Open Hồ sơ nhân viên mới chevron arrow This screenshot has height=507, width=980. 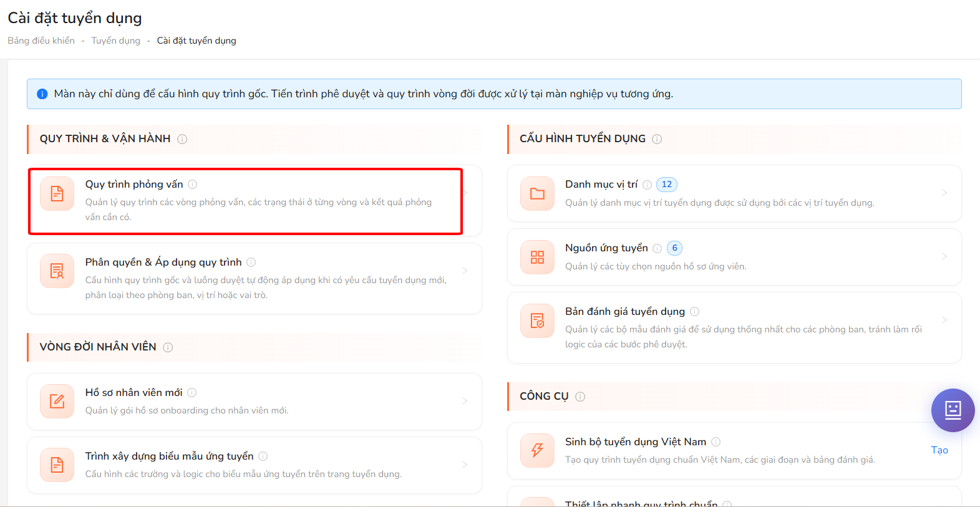(x=465, y=401)
